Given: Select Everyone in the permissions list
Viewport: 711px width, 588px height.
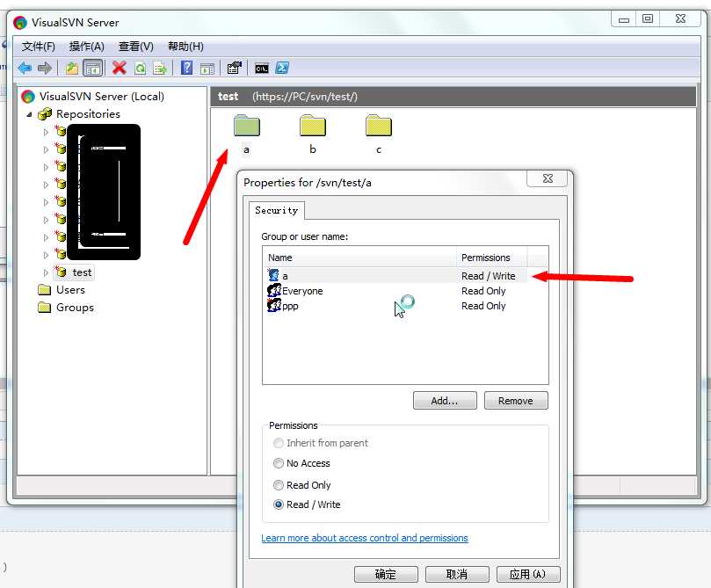Looking at the screenshot, I should coord(396,291).
